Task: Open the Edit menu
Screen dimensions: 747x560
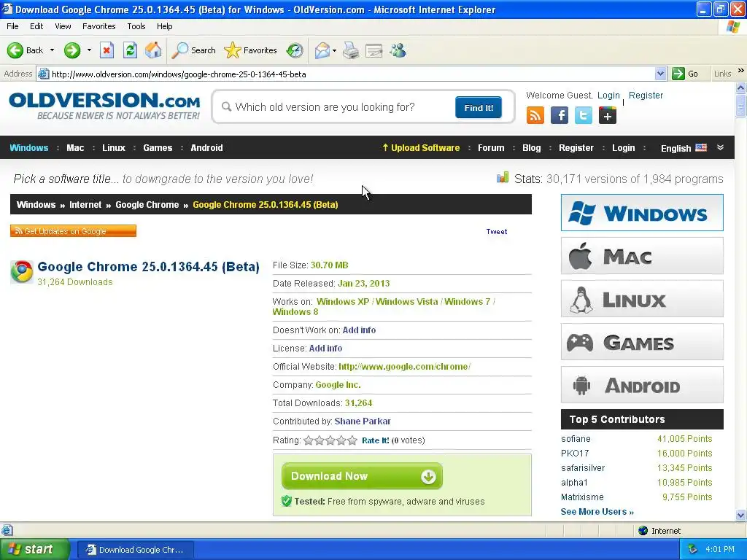Action: pyautogui.click(x=36, y=26)
